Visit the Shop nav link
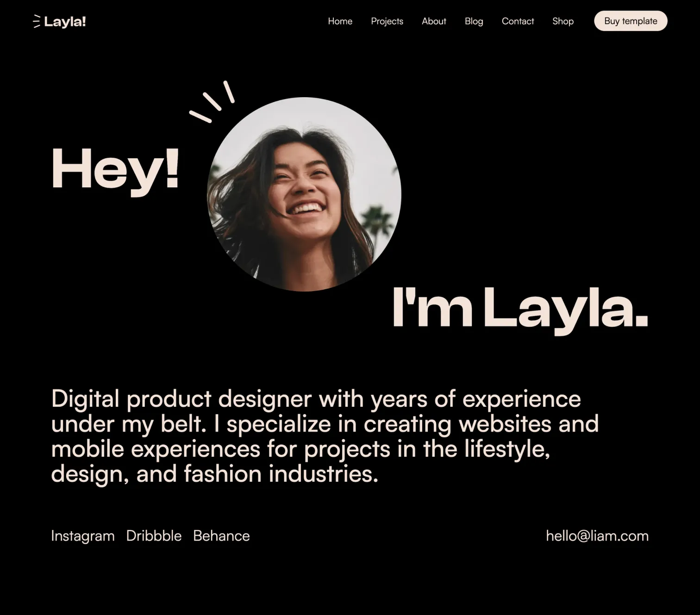Viewport: 700px width, 615px height. [562, 21]
